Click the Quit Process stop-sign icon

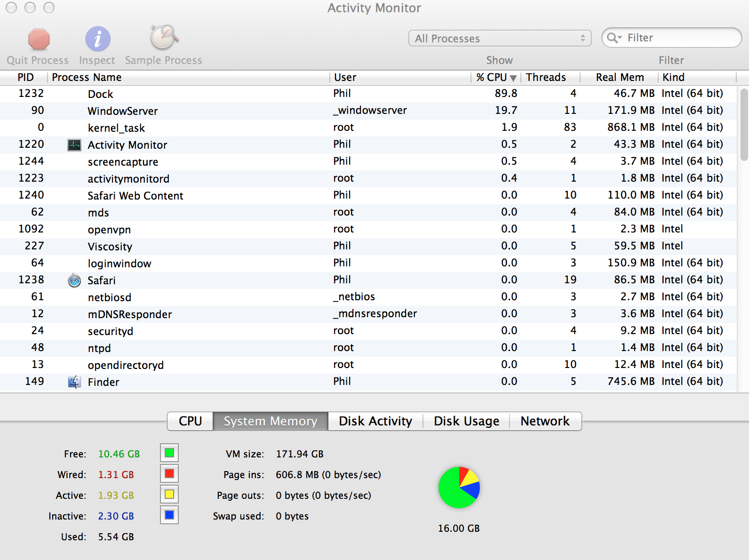coord(39,39)
